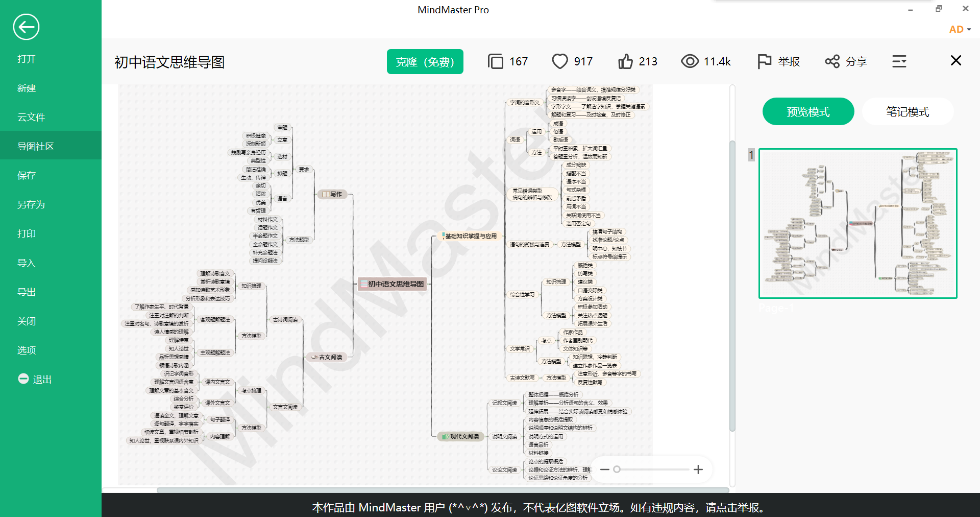
Task: Choose 保存 from the sidebar
Action: pyautogui.click(x=27, y=176)
